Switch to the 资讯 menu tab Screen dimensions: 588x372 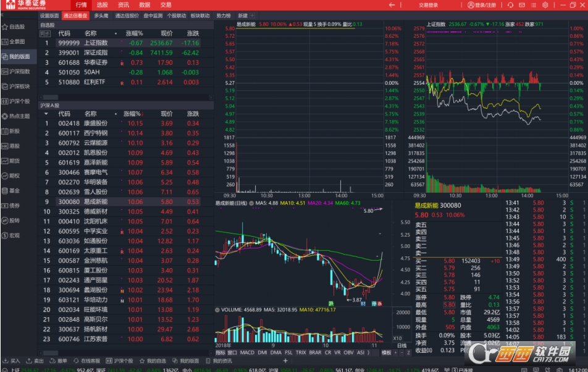click(124, 5)
